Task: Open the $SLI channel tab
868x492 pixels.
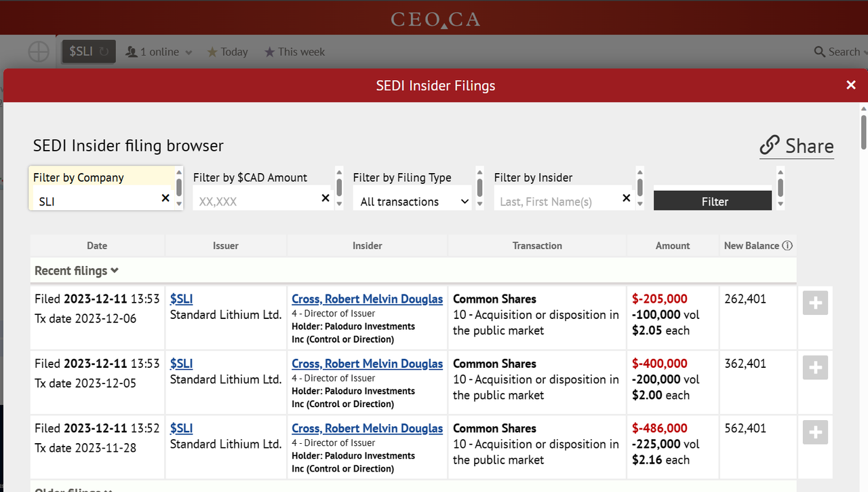Action: tap(89, 52)
